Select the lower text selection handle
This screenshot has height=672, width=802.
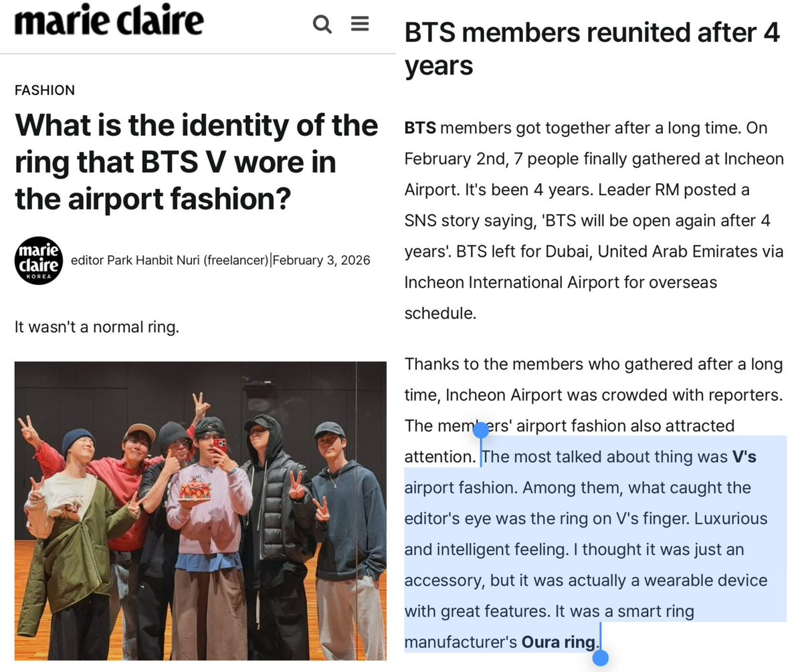coord(600,657)
